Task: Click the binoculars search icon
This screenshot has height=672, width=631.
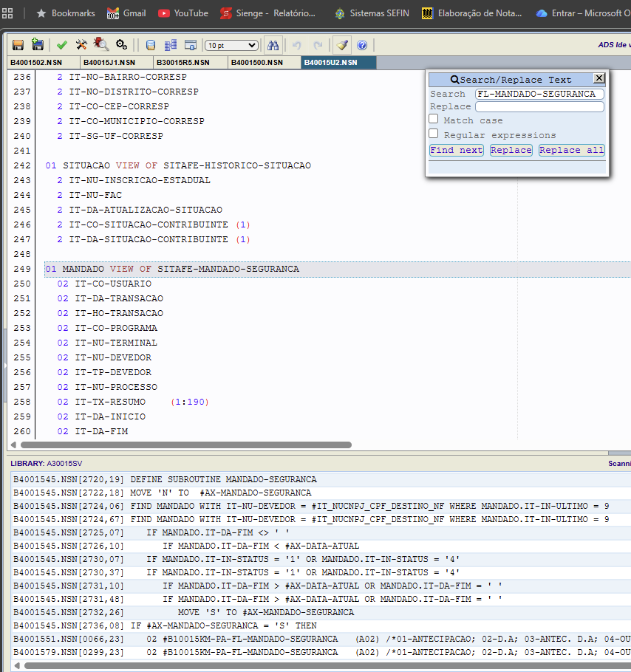Action: tap(273, 45)
